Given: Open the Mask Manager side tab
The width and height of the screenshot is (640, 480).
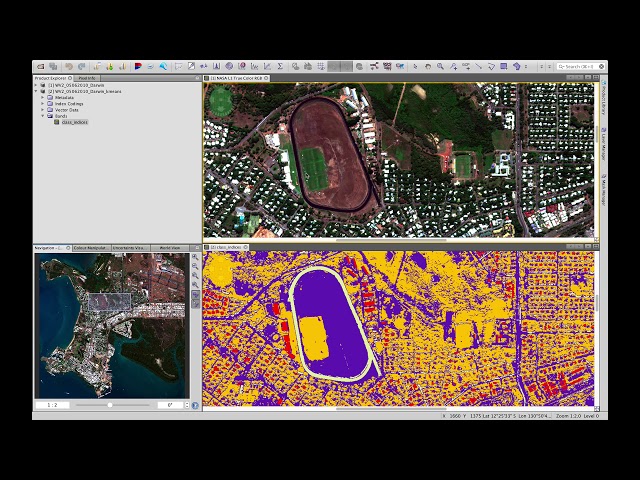Looking at the screenshot, I should [604, 190].
